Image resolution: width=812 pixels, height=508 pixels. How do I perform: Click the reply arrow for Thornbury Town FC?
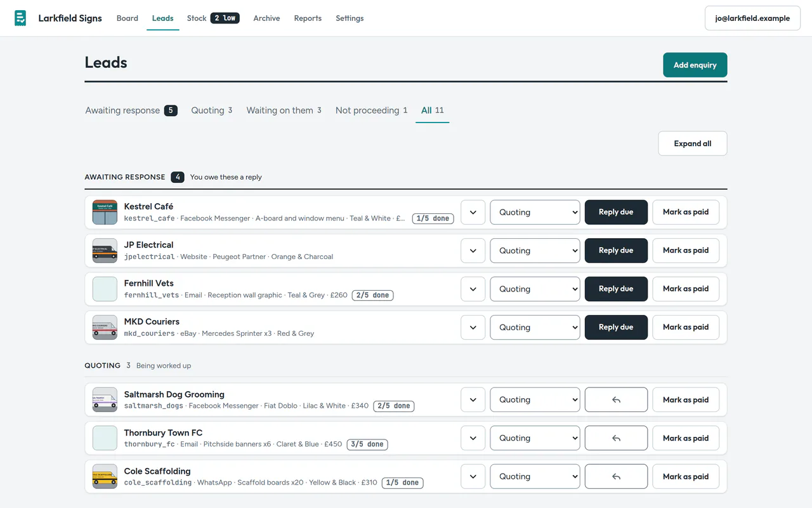[x=616, y=438]
